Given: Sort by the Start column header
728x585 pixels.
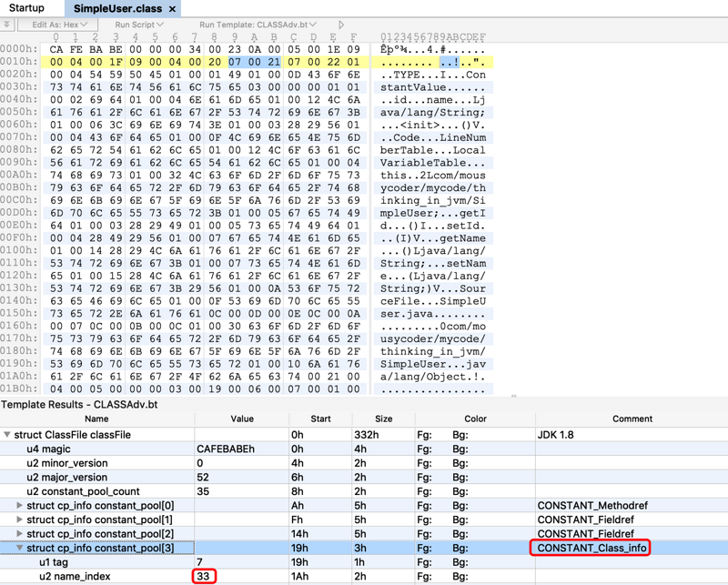Looking at the screenshot, I should click(x=320, y=419).
